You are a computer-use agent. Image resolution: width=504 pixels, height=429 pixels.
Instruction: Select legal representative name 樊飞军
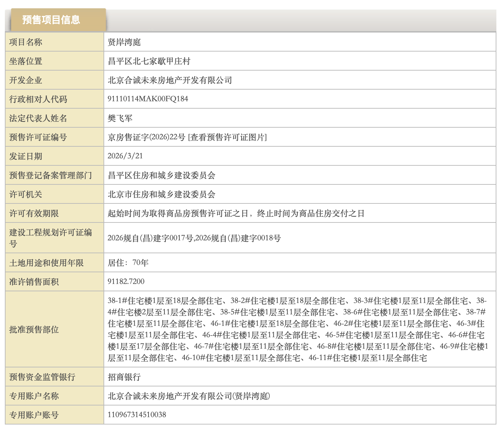click(x=120, y=118)
